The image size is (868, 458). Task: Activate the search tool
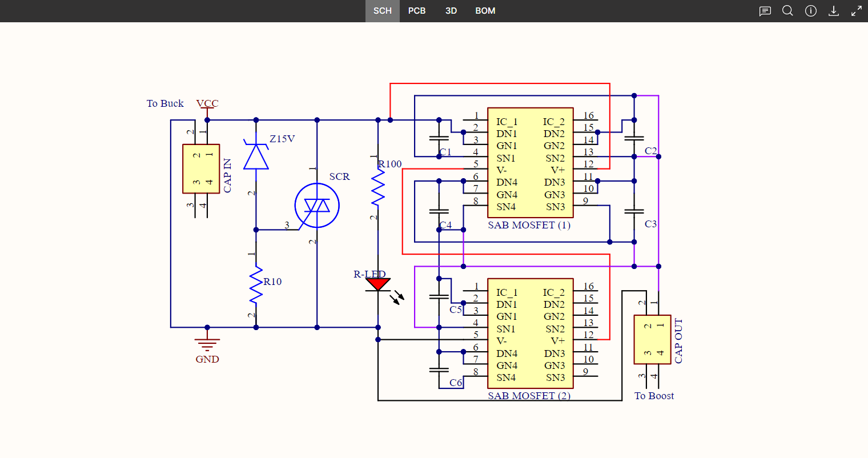coord(787,10)
